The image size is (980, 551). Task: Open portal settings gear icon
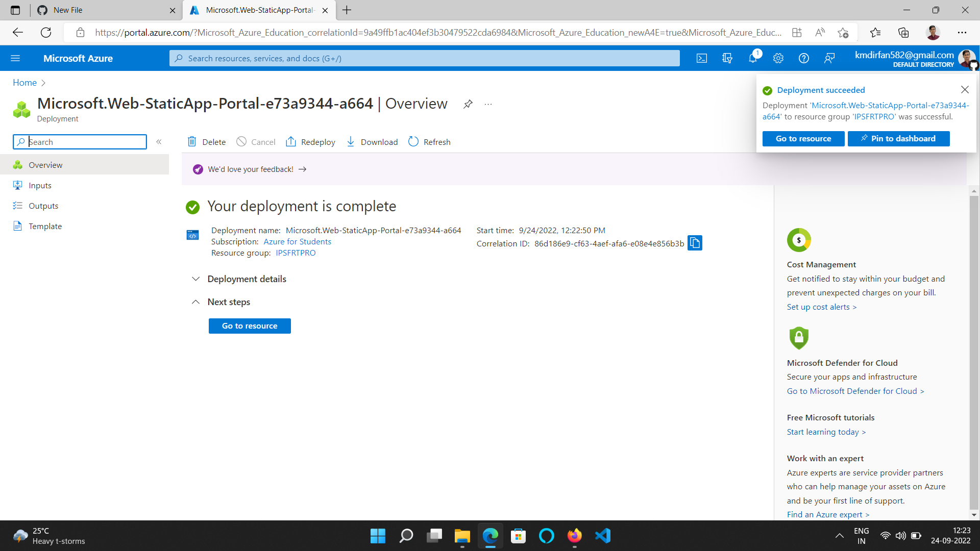pos(778,58)
